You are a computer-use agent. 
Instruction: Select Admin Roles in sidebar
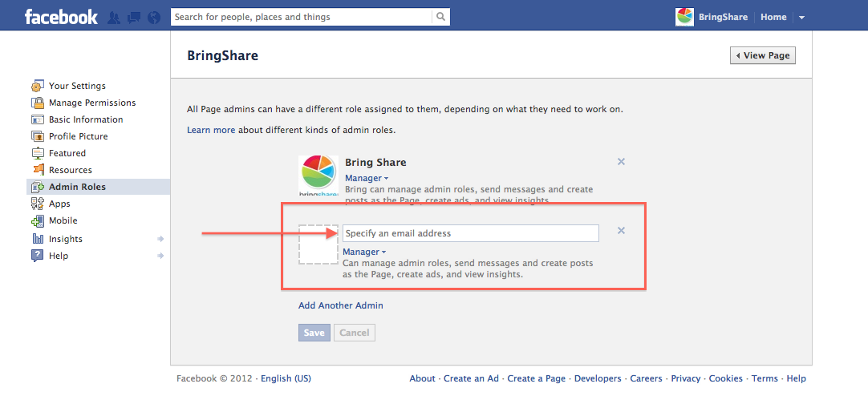tap(77, 187)
